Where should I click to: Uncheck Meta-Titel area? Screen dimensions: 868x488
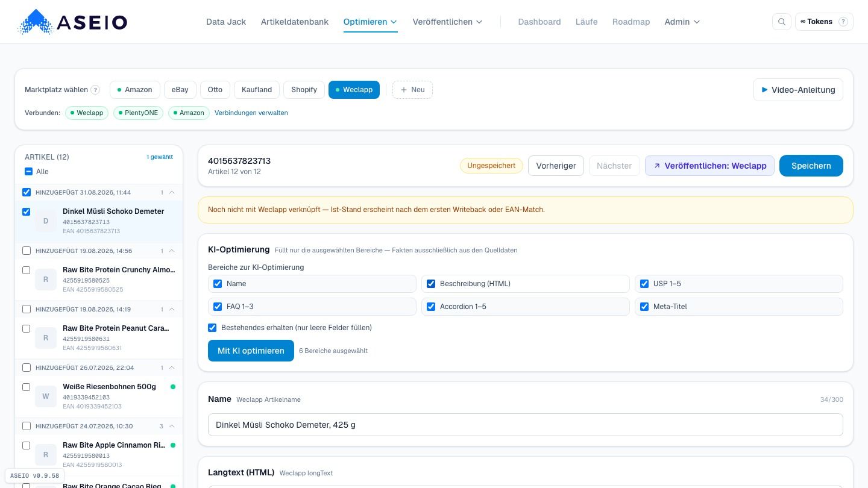tap(644, 307)
